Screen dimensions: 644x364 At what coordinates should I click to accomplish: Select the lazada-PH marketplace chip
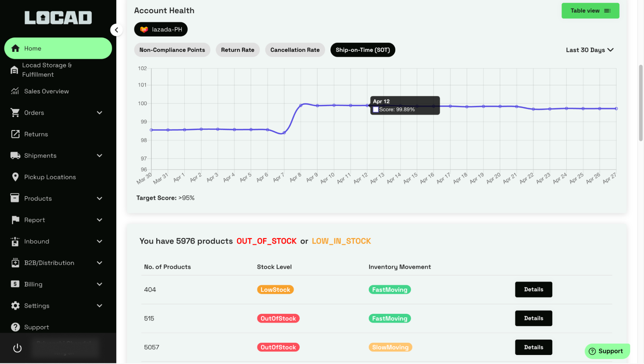(x=161, y=29)
